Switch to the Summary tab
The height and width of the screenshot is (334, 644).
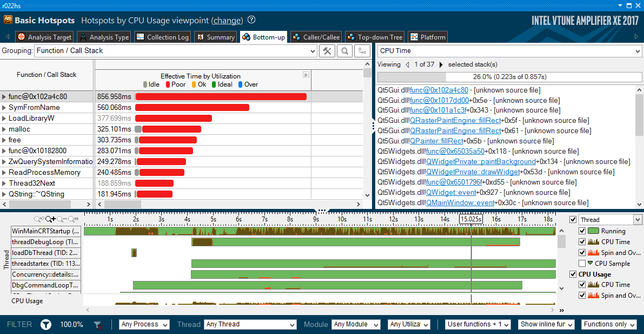click(x=216, y=37)
